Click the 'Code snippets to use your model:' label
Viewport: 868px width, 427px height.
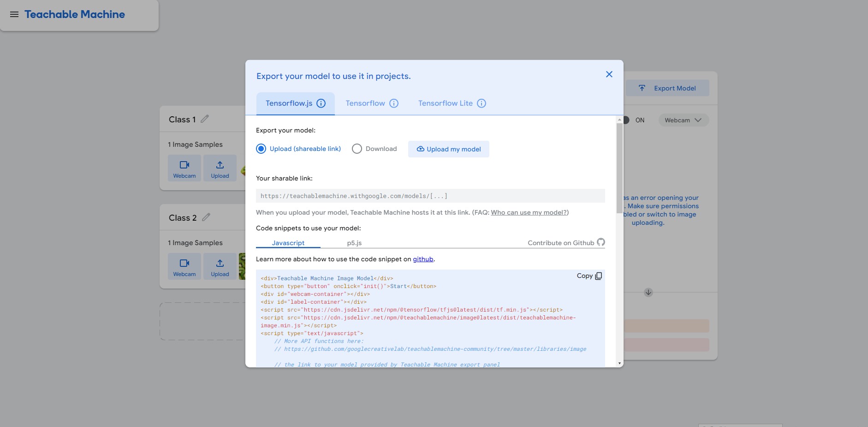(x=309, y=228)
